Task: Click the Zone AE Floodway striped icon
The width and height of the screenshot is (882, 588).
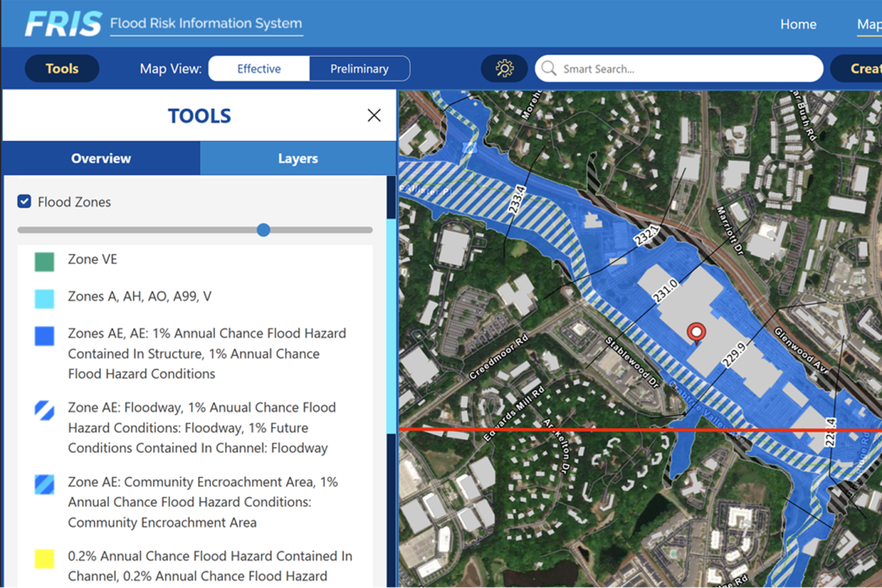Action: [x=44, y=410]
